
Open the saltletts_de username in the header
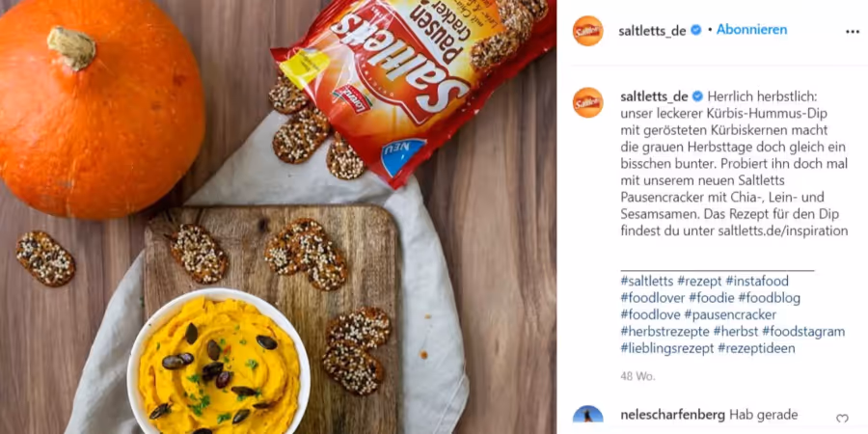653,31
